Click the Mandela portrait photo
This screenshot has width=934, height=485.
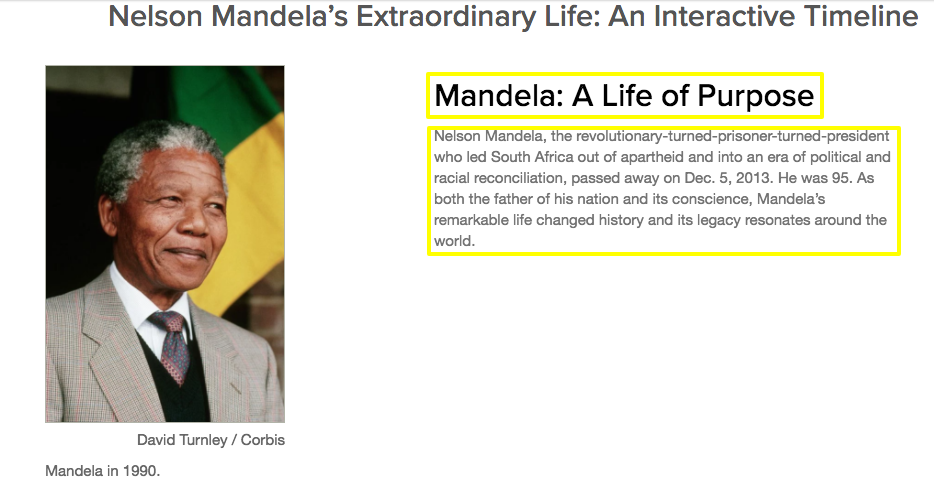pyautogui.click(x=165, y=244)
